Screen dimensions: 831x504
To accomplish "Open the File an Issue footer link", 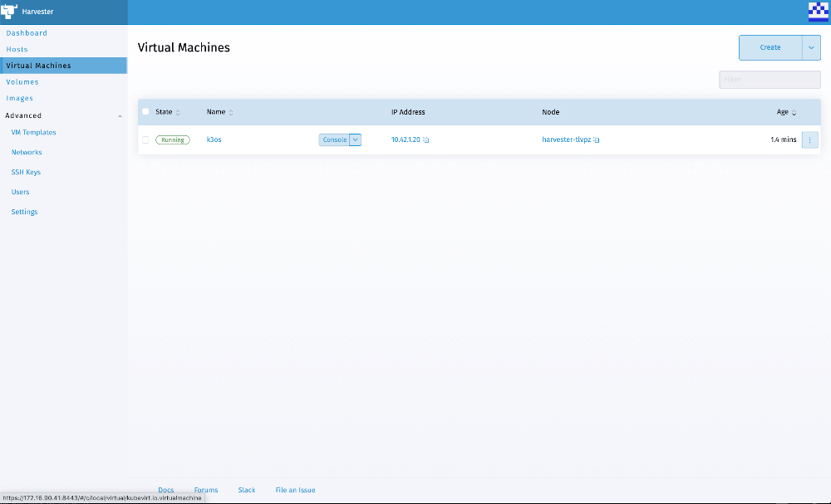I will (295, 490).
